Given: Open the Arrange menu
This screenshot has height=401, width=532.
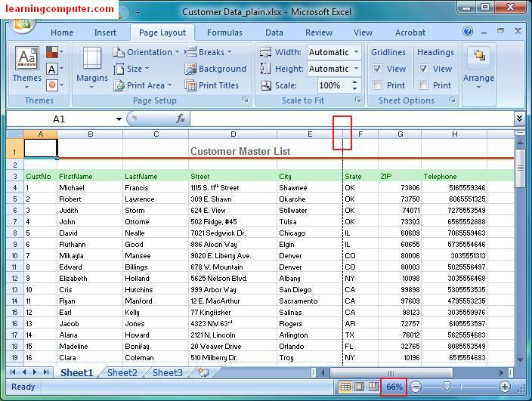Looking at the screenshot, I should point(478,69).
